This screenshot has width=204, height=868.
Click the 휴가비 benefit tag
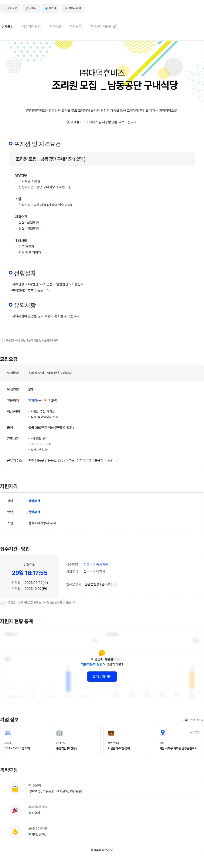click(x=50, y=8)
